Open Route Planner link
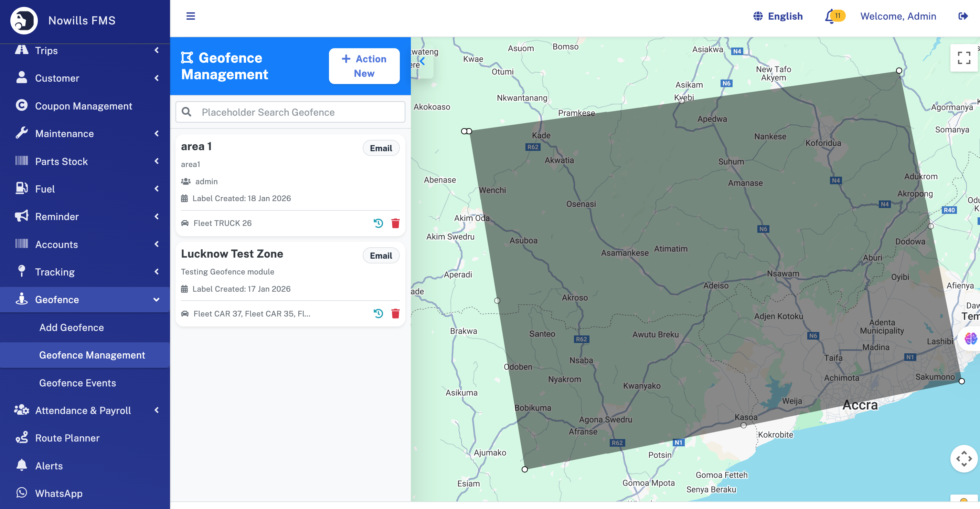The width and height of the screenshot is (980, 509). [67, 438]
